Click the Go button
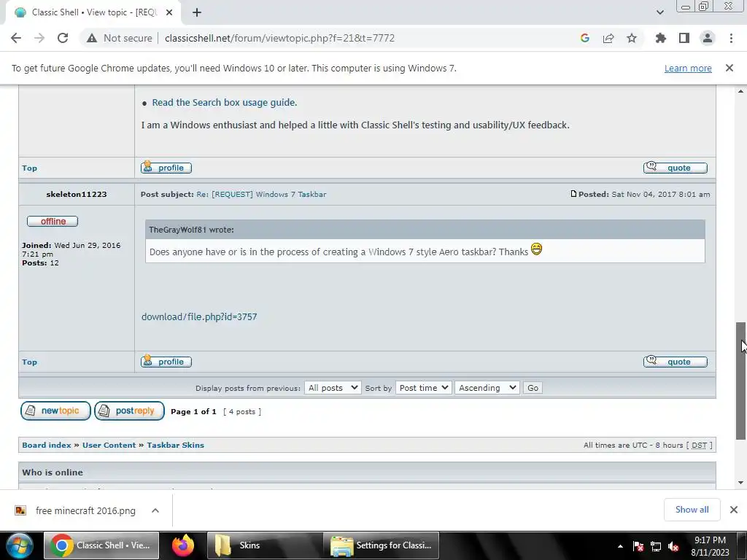 (x=533, y=388)
